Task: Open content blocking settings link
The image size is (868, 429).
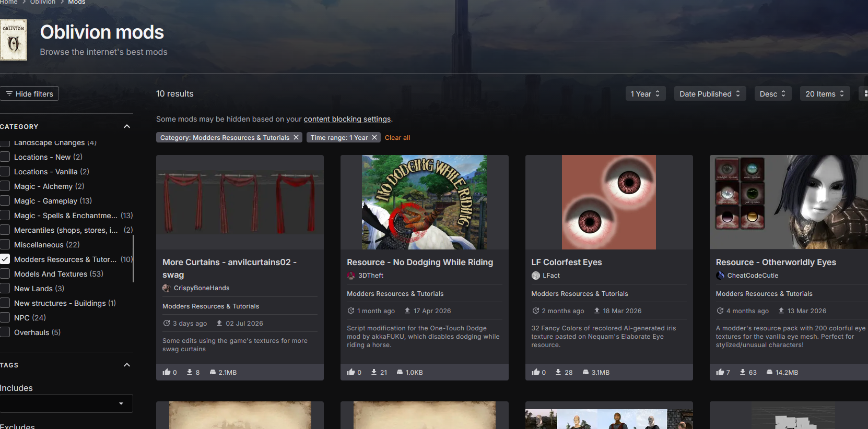Action: 347,119
